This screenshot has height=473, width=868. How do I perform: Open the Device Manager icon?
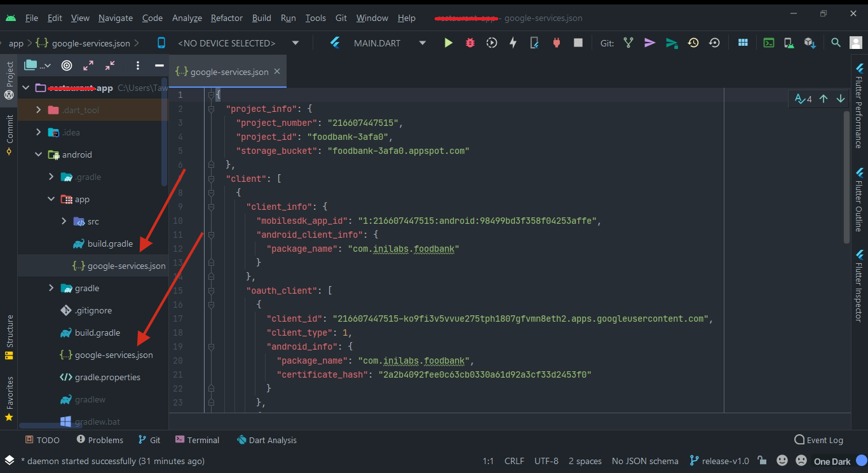click(789, 43)
